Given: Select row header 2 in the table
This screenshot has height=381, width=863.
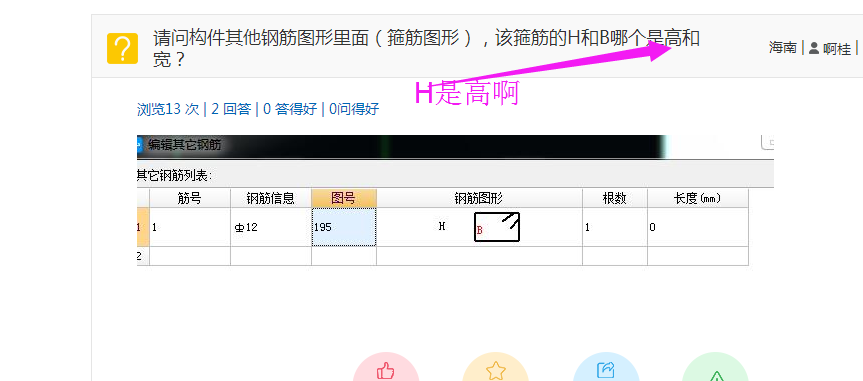Looking at the screenshot, I should [x=142, y=256].
